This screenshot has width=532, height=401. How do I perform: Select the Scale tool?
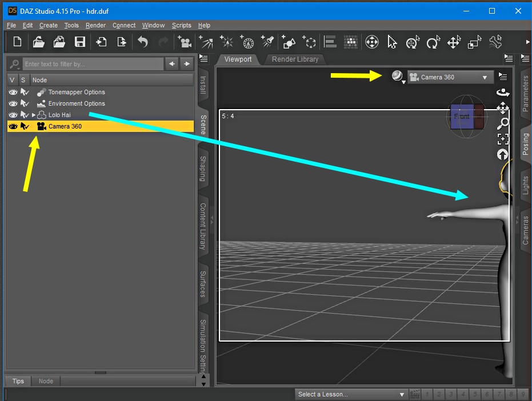click(x=475, y=42)
